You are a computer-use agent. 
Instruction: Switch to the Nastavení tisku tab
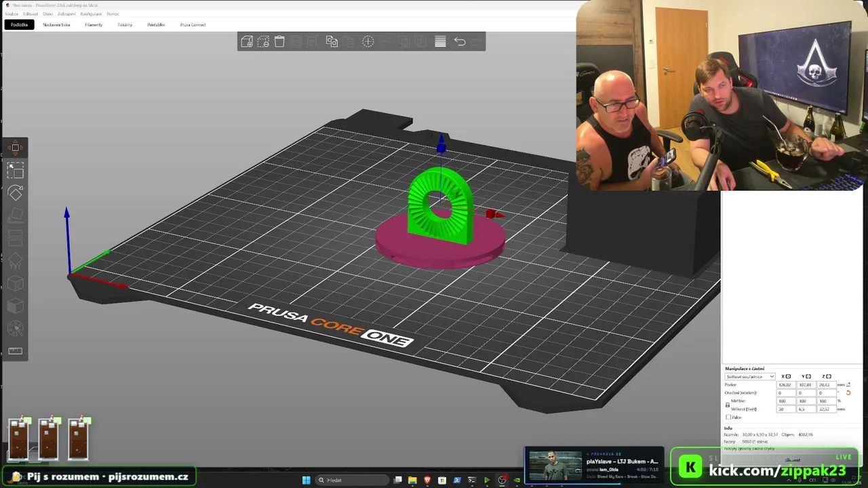pos(56,24)
